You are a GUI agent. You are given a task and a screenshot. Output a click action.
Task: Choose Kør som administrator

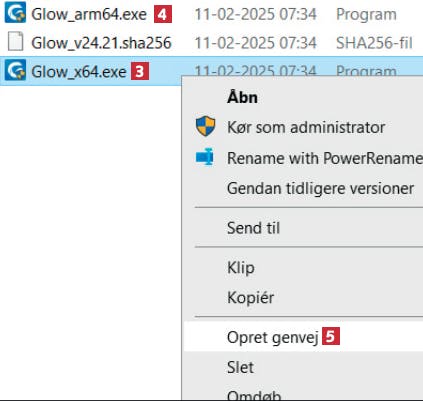[306, 128]
